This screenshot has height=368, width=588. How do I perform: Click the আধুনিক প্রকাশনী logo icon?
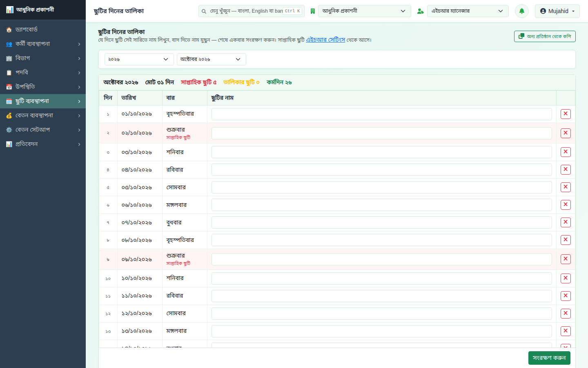pos(10,9)
